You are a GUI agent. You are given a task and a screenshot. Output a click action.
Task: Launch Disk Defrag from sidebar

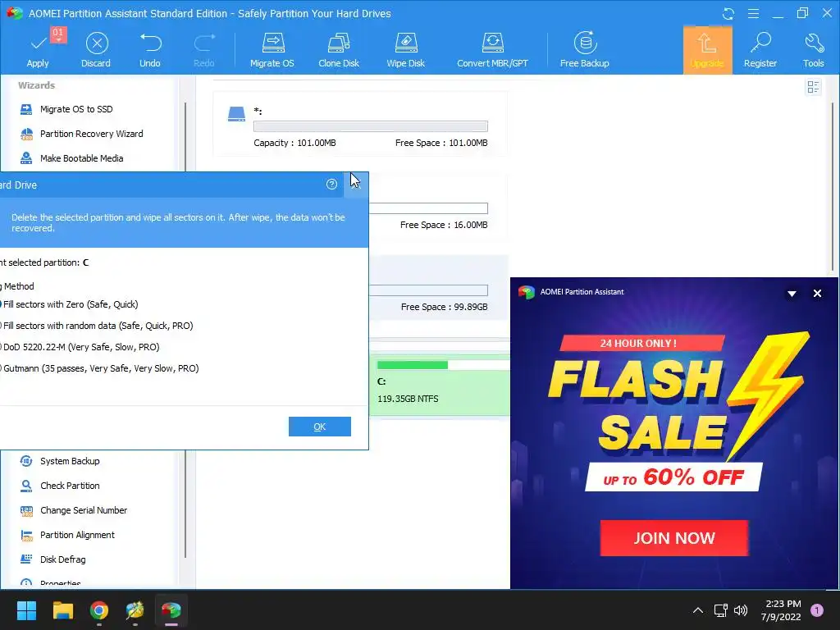(x=62, y=559)
